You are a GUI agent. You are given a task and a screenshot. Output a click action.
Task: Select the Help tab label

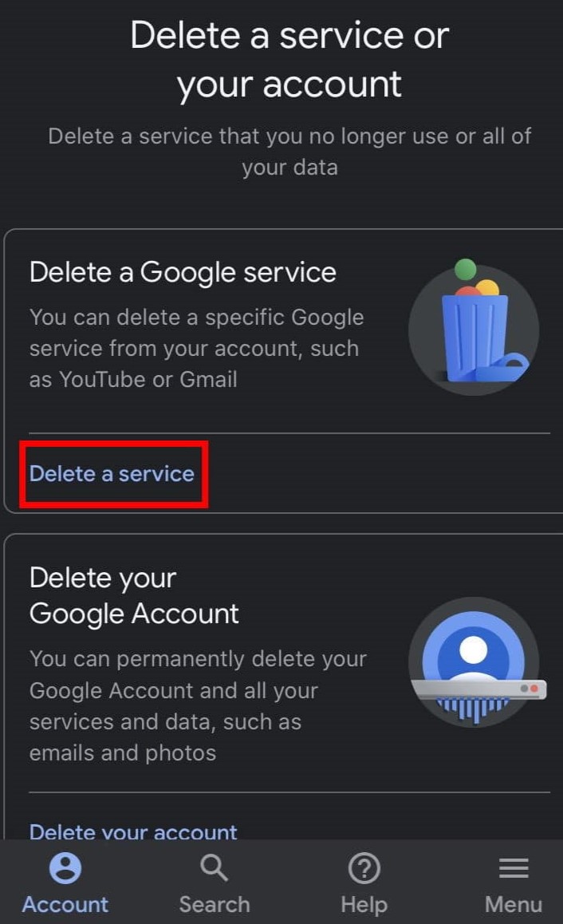364,905
